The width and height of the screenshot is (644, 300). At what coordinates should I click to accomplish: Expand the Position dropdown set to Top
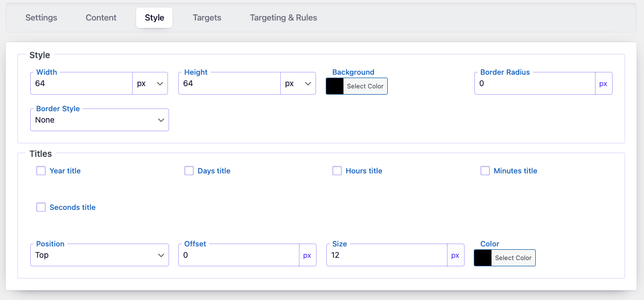pyautogui.click(x=100, y=255)
